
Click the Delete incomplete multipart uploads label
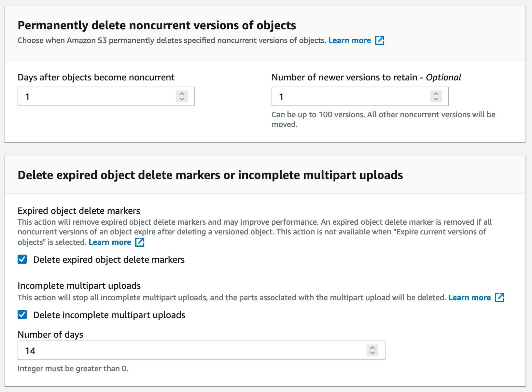coord(109,315)
